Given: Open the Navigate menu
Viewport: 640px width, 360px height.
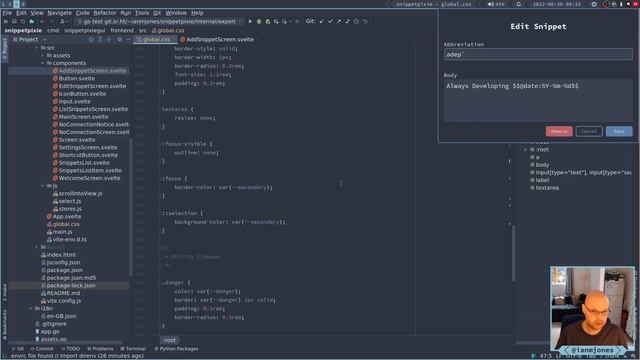Looking at the screenshot, I should click(59, 13).
